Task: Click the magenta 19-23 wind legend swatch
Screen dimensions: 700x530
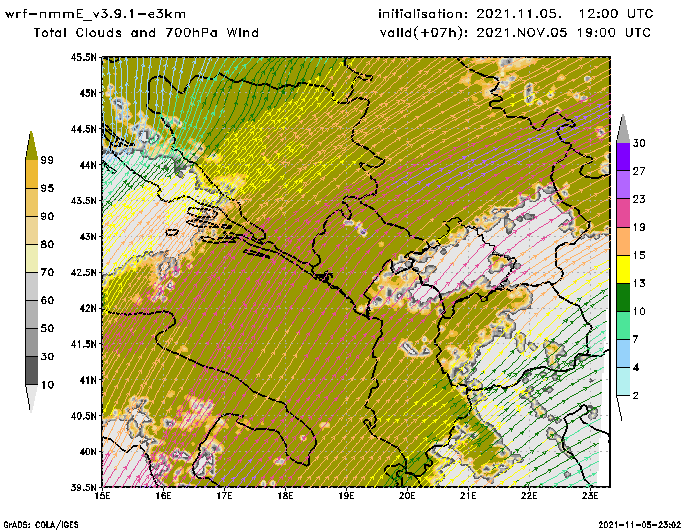Action: pyautogui.click(x=623, y=213)
